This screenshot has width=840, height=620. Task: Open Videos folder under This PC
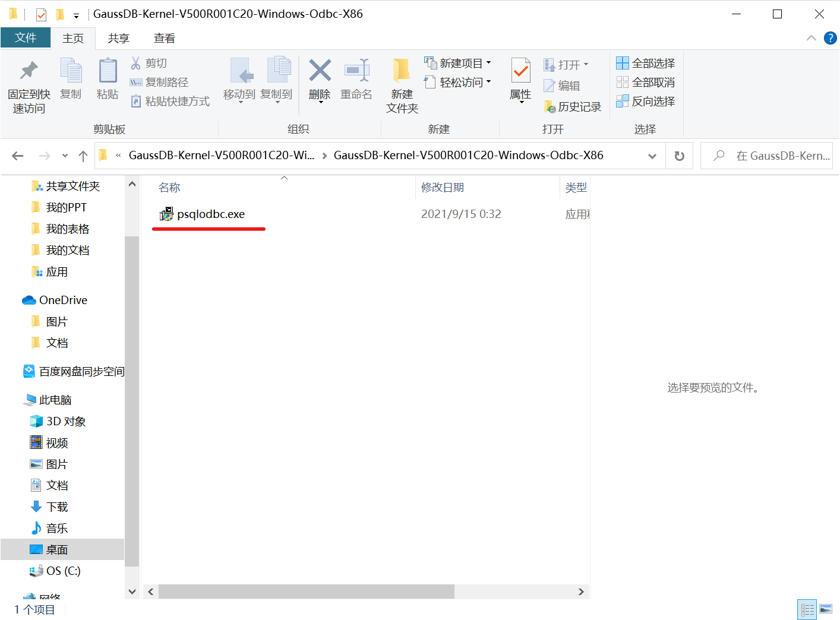tap(49, 443)
